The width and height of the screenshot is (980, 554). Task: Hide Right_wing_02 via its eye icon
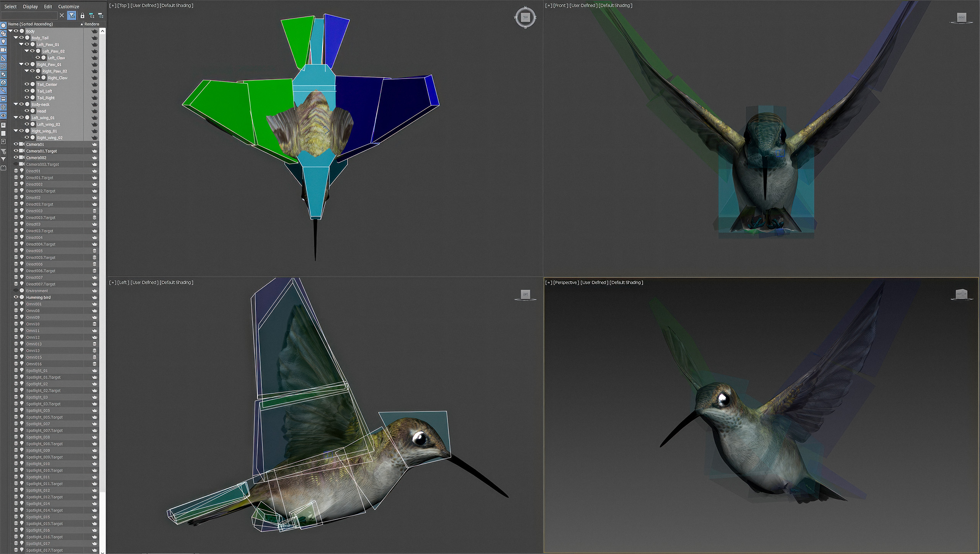coord(27,138)
